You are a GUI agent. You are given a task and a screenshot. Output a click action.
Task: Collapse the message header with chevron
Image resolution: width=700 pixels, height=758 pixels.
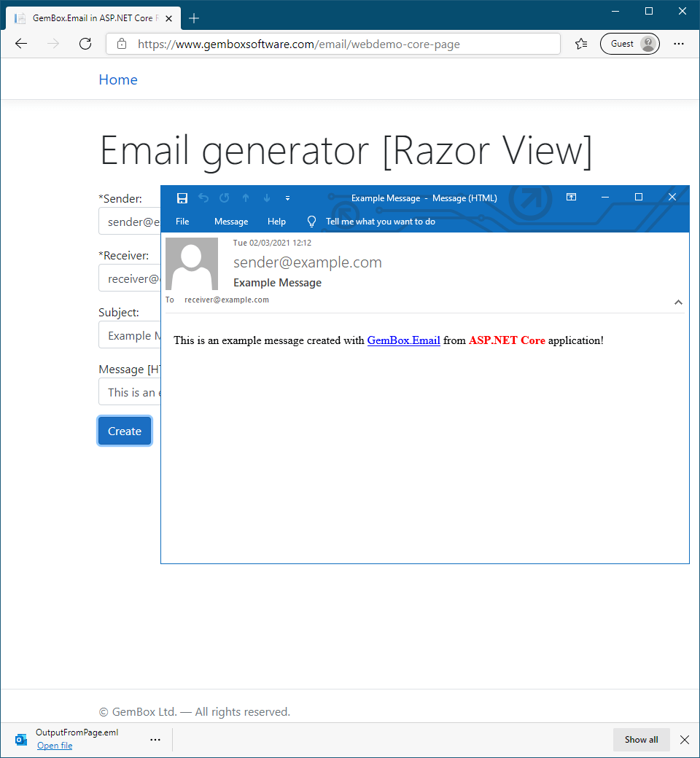coord(678,302)
